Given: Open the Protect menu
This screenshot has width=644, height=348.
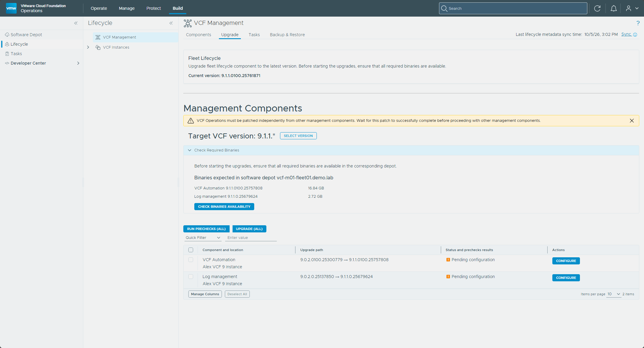Looking at the screenshot, I should (x=154, y=8).
